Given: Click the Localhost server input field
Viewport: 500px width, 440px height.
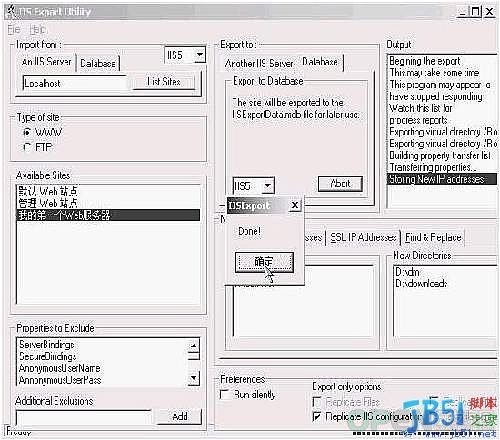Looking at the screenshot, I should click(75, 83).
